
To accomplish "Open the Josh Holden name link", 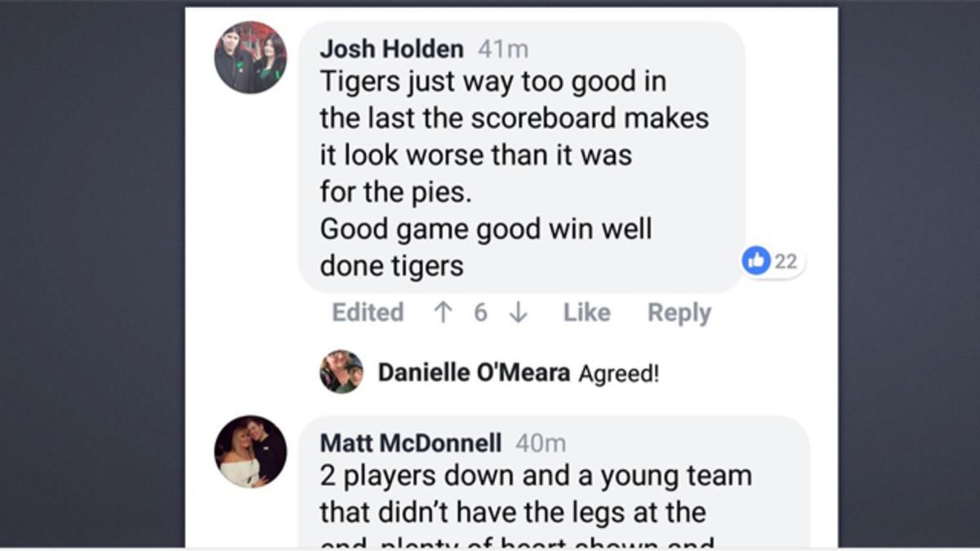I will pos(391,49).
